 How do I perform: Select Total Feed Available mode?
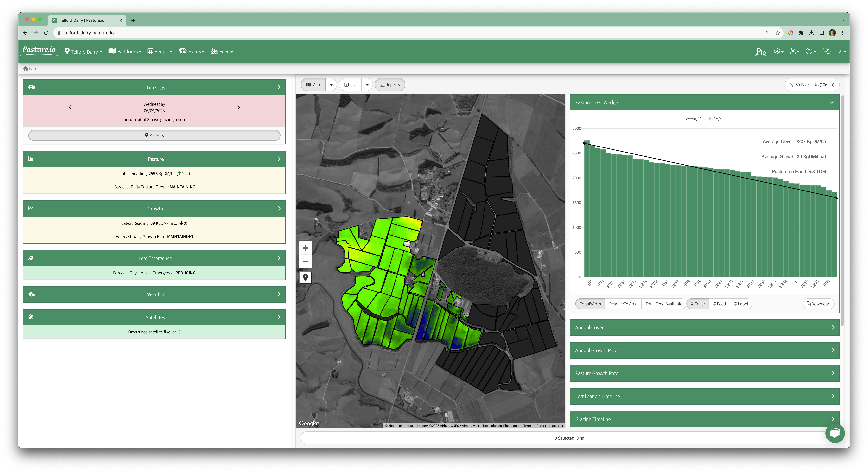[664, 304]
